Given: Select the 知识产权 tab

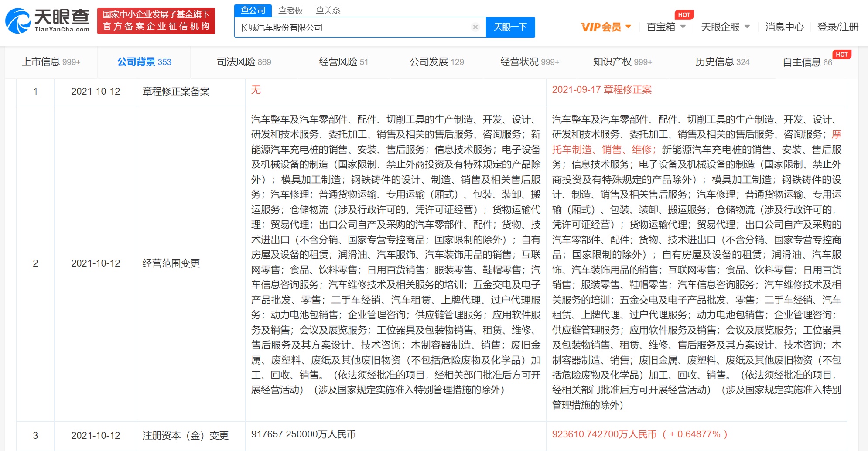Looking at the screenshot, I should [622, 62].
